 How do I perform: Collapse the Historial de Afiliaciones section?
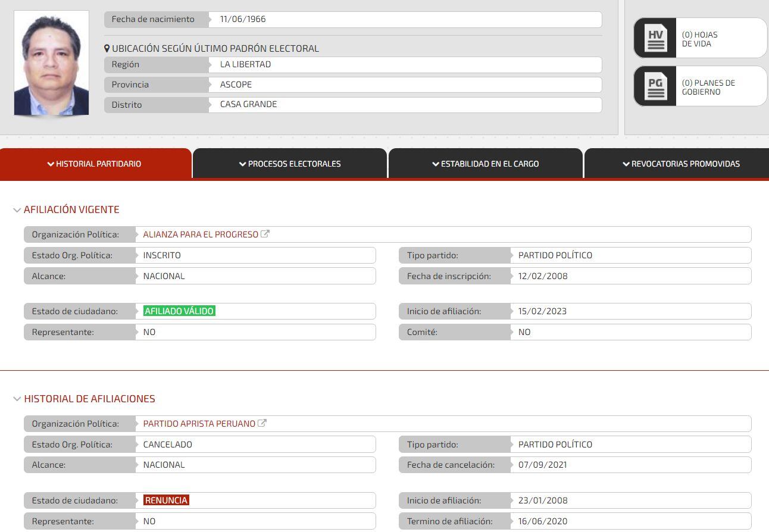pos(17,399)
